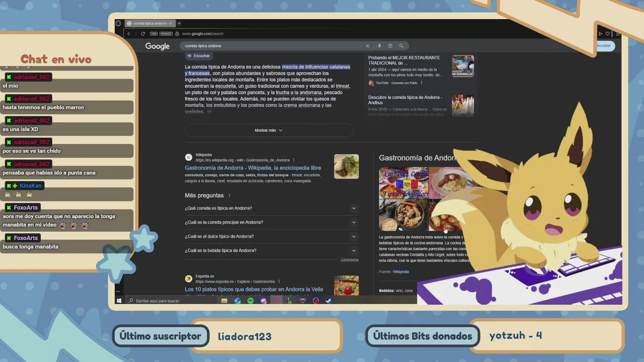Click the www.google.com address bar
Screen dimensions: 644x362
pos(203,34)
